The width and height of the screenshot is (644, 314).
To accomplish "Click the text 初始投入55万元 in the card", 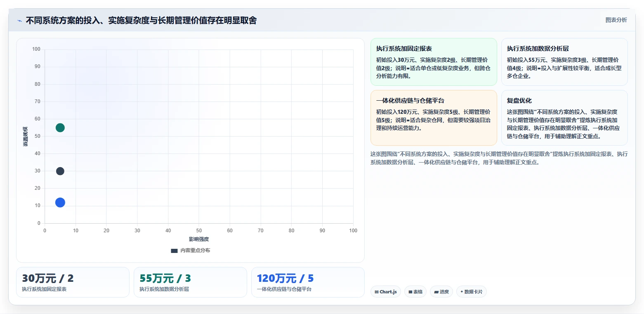I will click(526, 60).
